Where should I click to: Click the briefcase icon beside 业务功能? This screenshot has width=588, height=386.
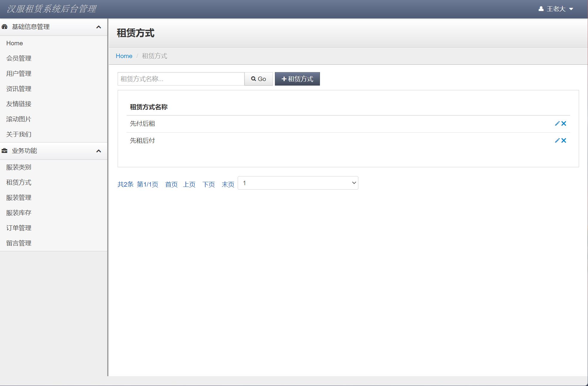(4, 151)
